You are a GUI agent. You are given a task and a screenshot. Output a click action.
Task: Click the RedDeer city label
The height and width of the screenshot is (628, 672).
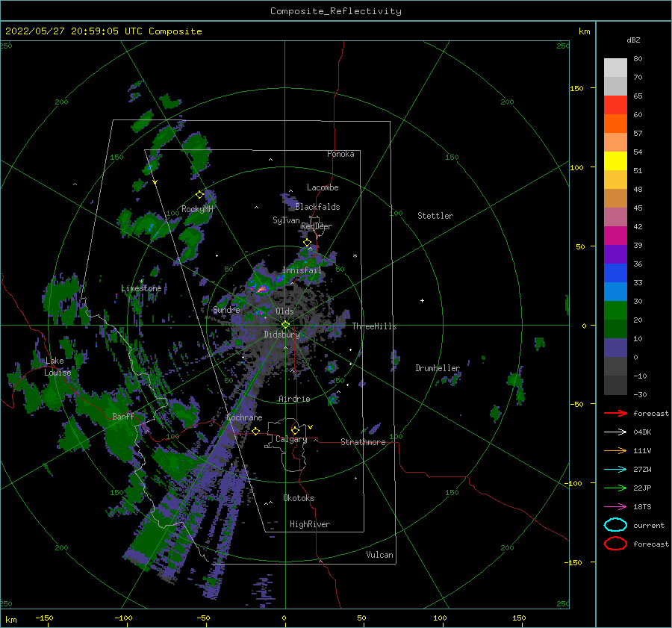point(317,226)
